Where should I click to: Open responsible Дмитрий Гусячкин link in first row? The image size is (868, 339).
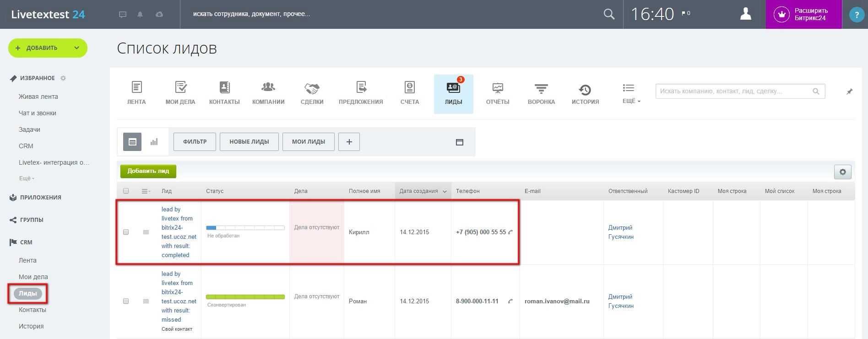[621, 232]
